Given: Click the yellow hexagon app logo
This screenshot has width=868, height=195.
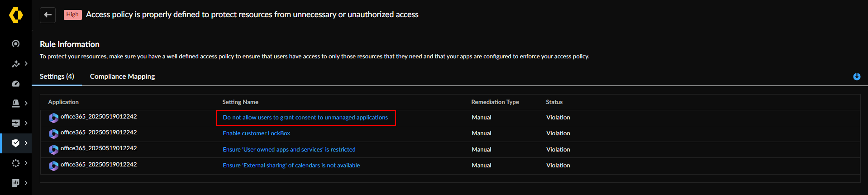Looking at the screenshot, I should [x=16, y=15].
